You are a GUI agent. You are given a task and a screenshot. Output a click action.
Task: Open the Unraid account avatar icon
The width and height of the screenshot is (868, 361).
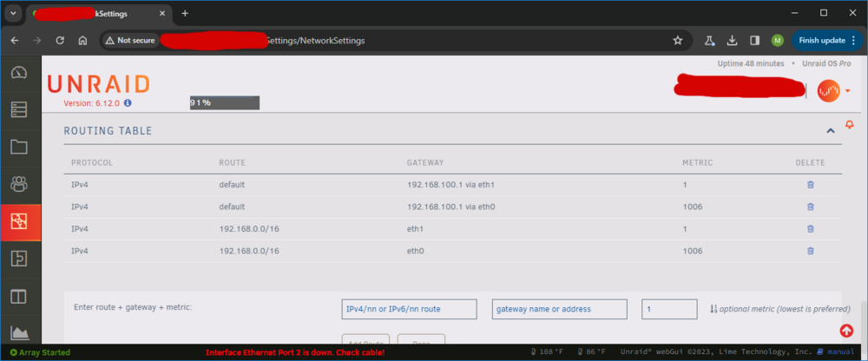point(829,91)
